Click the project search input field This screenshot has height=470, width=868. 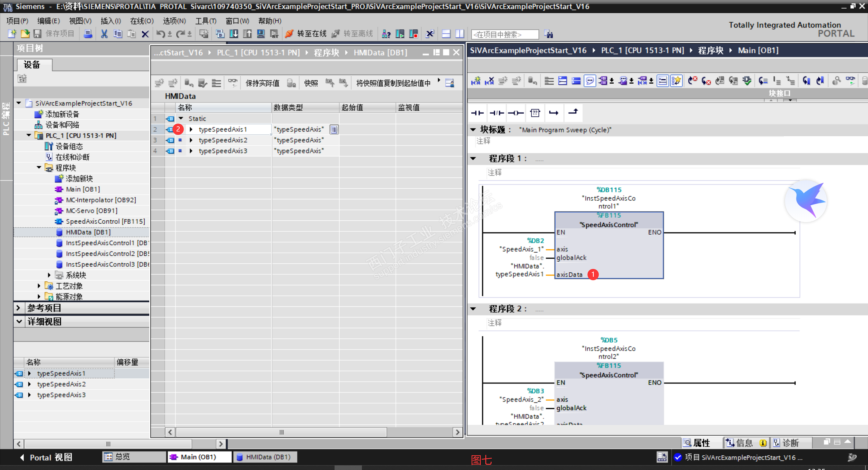[504, 34]
